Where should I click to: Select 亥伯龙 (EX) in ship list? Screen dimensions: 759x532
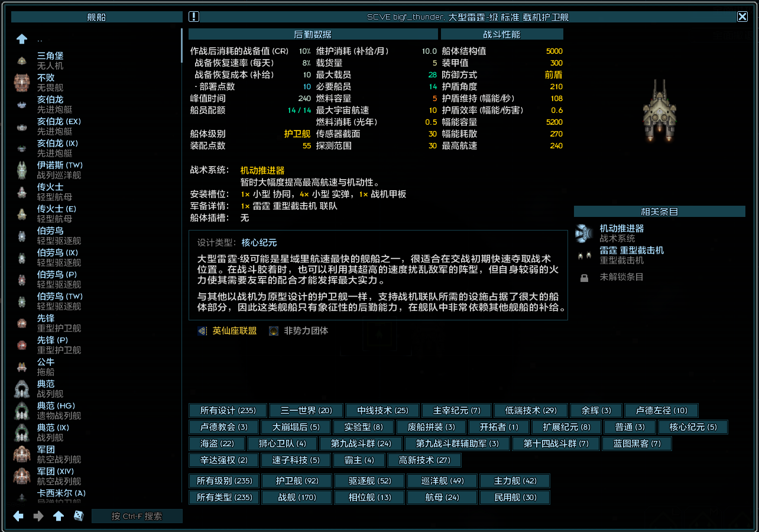59,121
